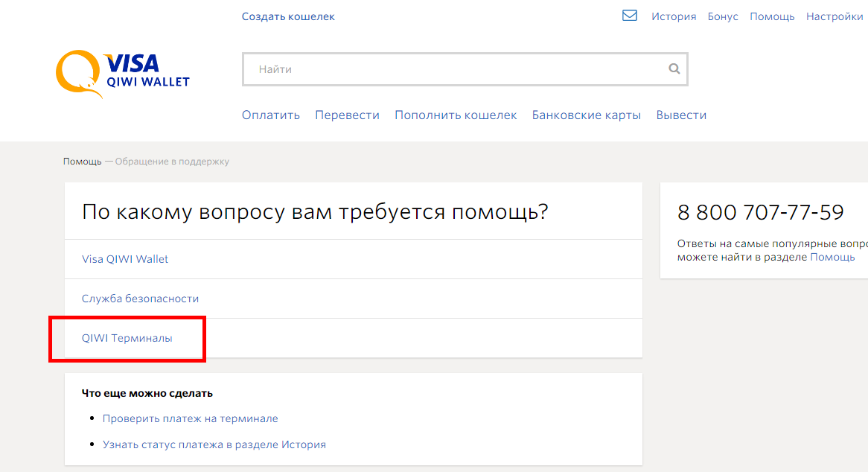Viewport: 868px width, 472px height.
Task: Open Помощь in the top menu
Action: (x=772, y=16)
